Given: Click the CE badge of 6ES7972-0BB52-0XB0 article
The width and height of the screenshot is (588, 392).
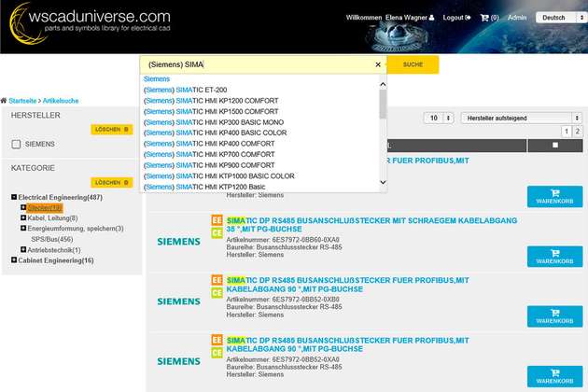Looking at the screenshot, I should (217, 293).
